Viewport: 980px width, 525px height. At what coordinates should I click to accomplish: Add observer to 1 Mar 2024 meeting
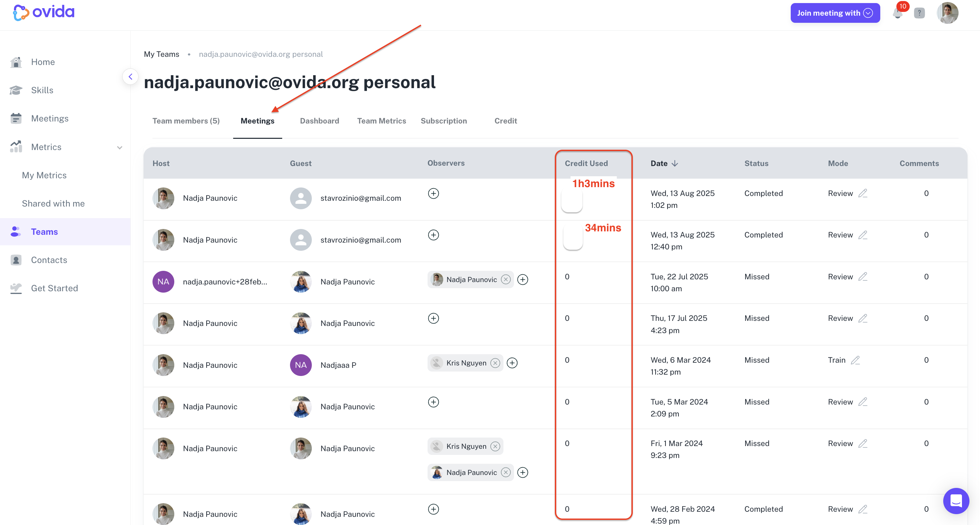point(523,473)
